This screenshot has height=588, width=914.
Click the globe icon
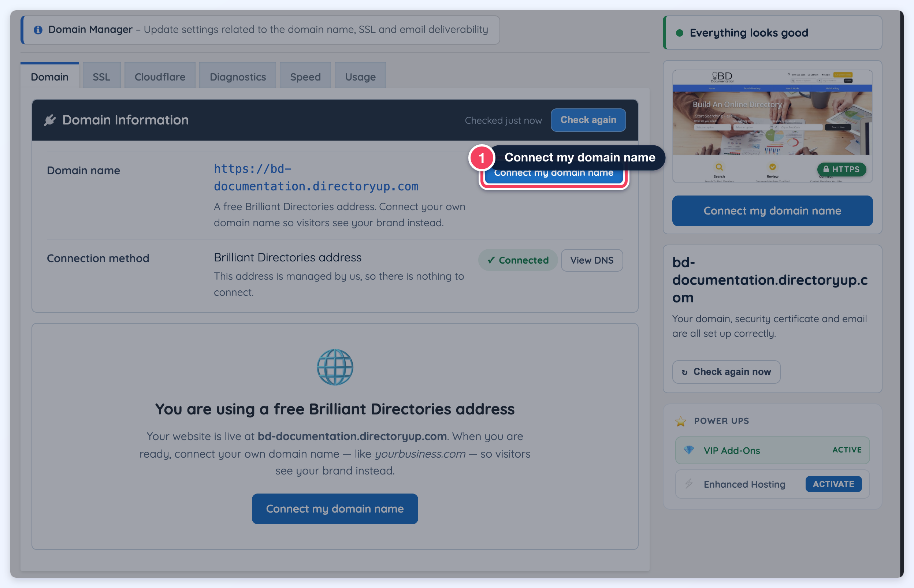pyautogui.click(x=335, y=367)
